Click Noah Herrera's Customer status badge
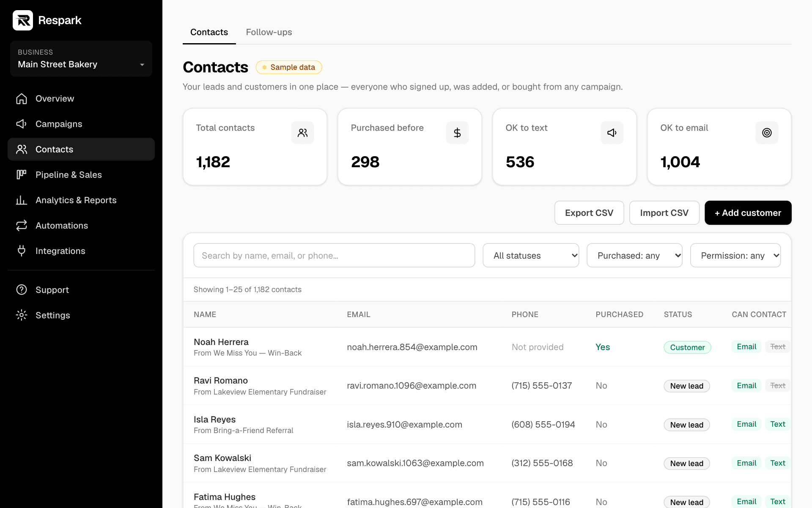The image size is (812, 508). point(687,347)
